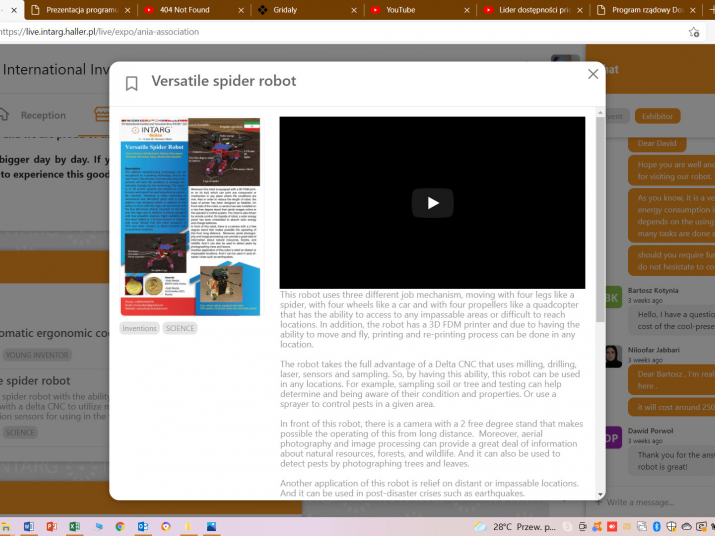Open Chrome from the taskbar
This screenshot has height=536, width=715.
120,526
